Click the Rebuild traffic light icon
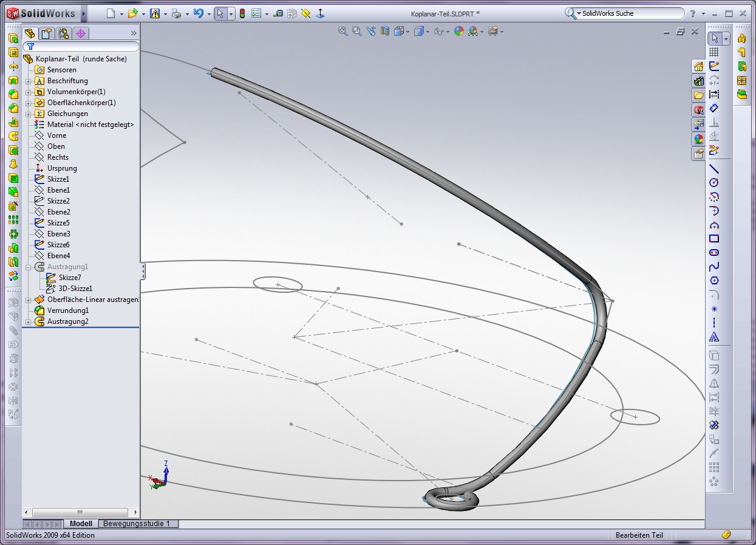This screenshot has height=545, width=756. tap(242, 13)
